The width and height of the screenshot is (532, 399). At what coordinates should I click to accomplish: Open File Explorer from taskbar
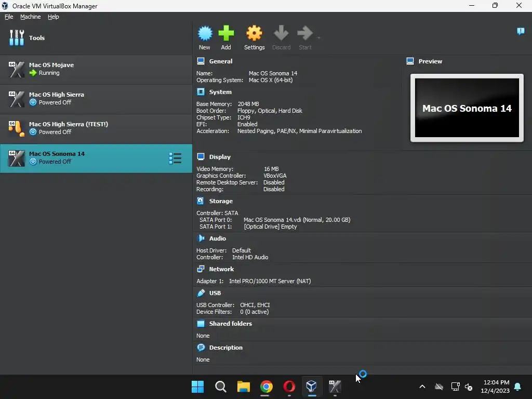[x=243, y=387]
